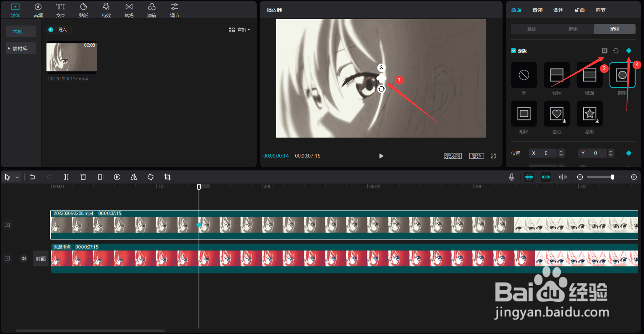Click the mask feather handle above center
644x334 pixels.
click(381, 68)
